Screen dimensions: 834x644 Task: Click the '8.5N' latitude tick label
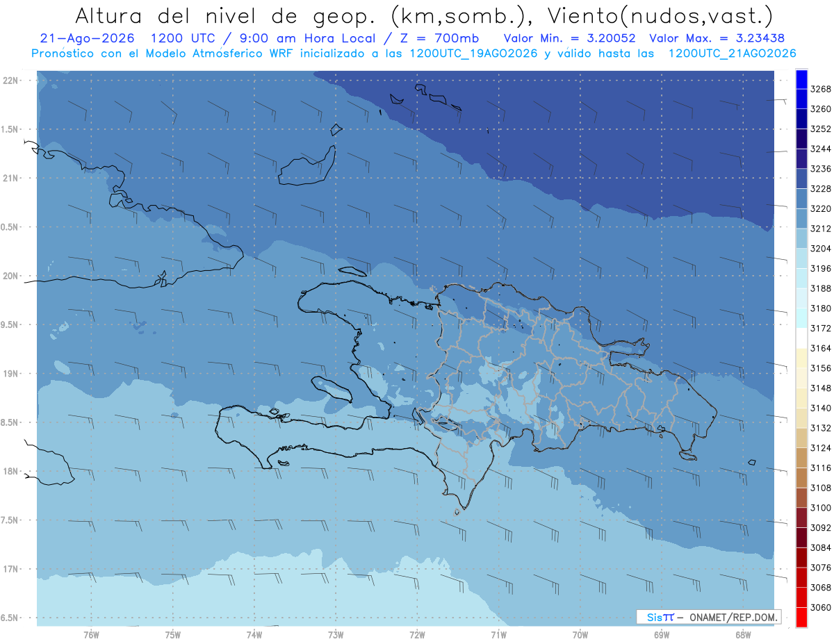10,423
